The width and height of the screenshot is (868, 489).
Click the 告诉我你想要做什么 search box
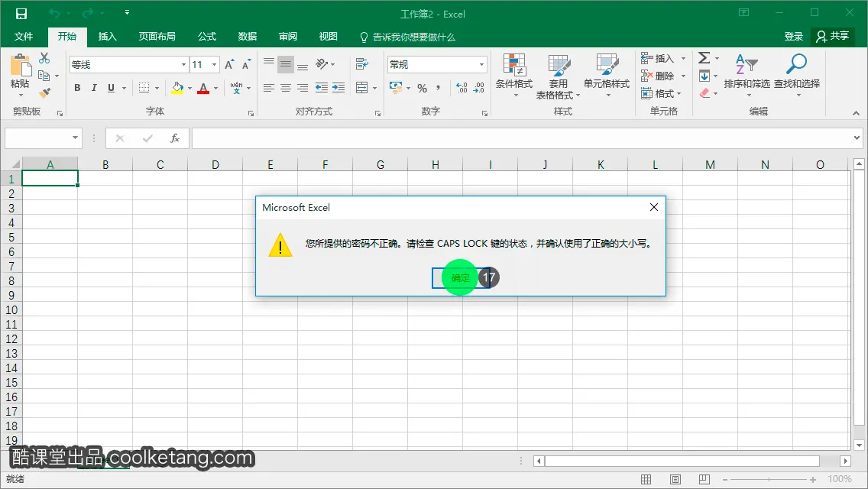click(407, 37)
